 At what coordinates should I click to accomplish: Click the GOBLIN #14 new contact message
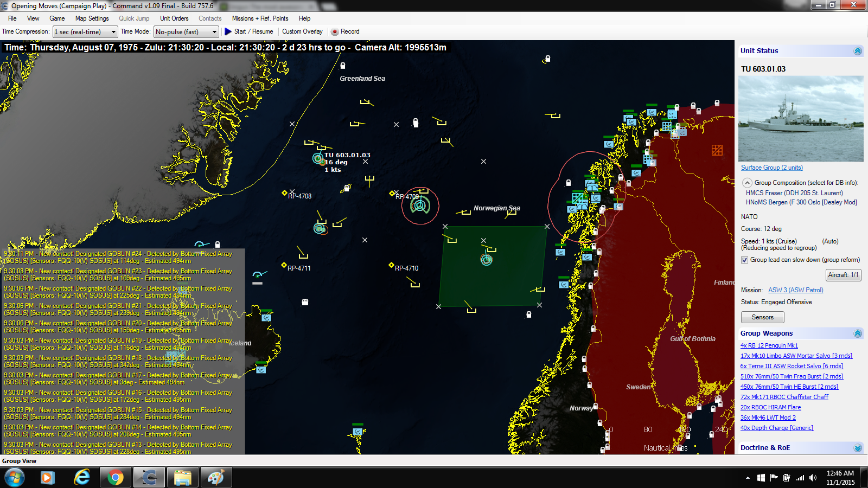coord(118,431)
